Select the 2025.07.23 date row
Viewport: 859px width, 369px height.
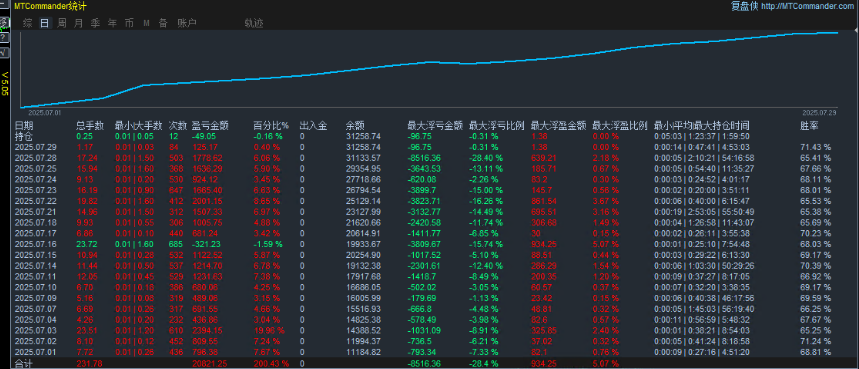click(36, 190)
